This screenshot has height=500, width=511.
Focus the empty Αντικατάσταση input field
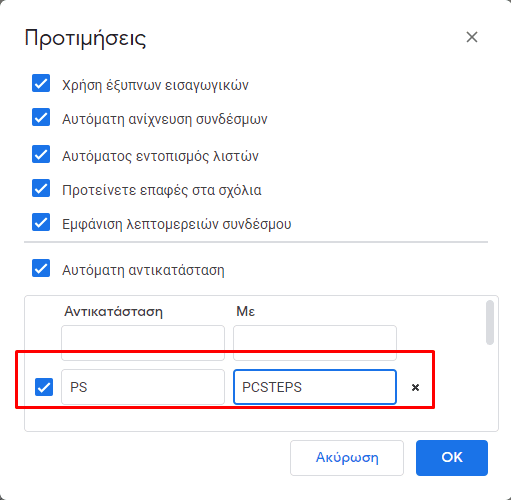tap(143, 343)
